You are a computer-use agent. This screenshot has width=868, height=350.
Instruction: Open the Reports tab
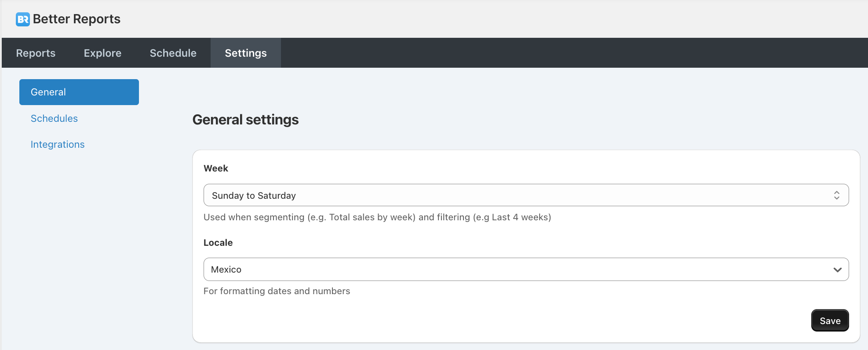[x=36, y=53]
